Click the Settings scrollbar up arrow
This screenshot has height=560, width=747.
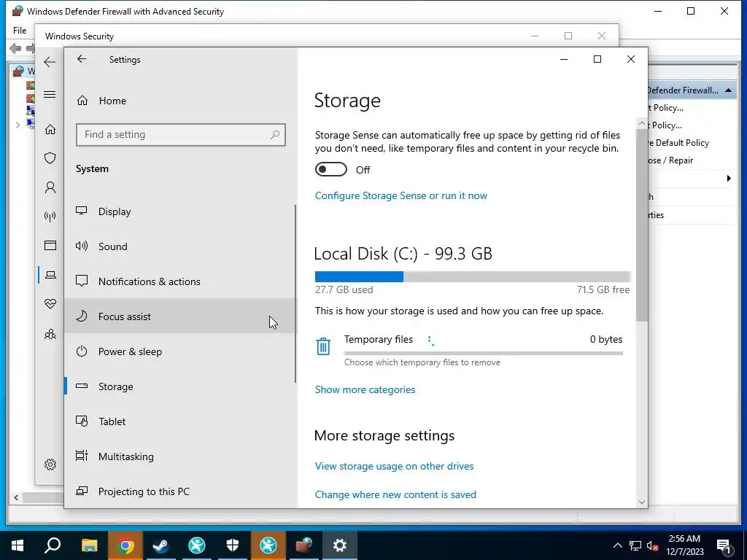tap(641, 124)
